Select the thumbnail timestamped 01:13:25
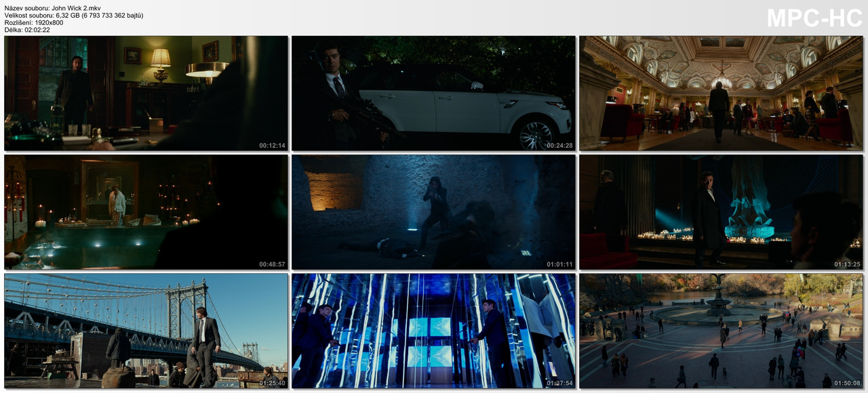Image resolution: width=868 pixels, height=393 pixels. 721,212
